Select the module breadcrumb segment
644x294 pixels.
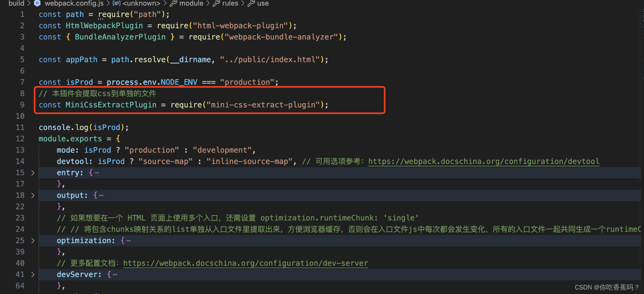tap(191, 3)
